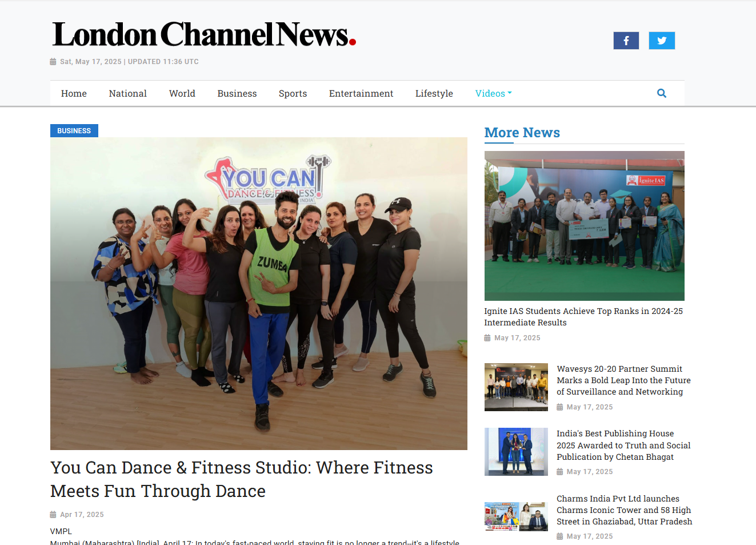Click the blue BUSINESS category tag

click(74, 130)
